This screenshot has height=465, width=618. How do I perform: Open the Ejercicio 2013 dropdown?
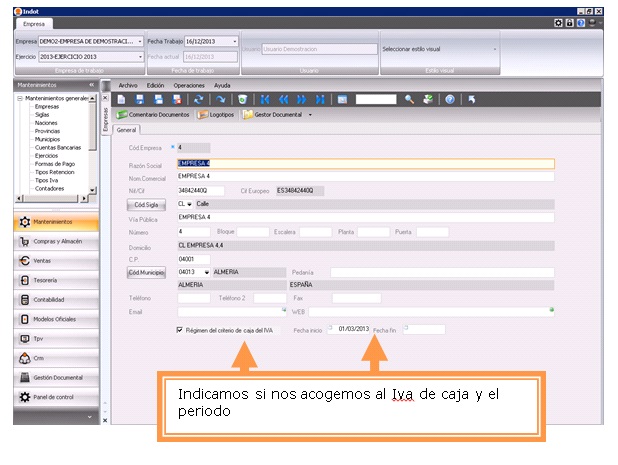tap(140, 57)
